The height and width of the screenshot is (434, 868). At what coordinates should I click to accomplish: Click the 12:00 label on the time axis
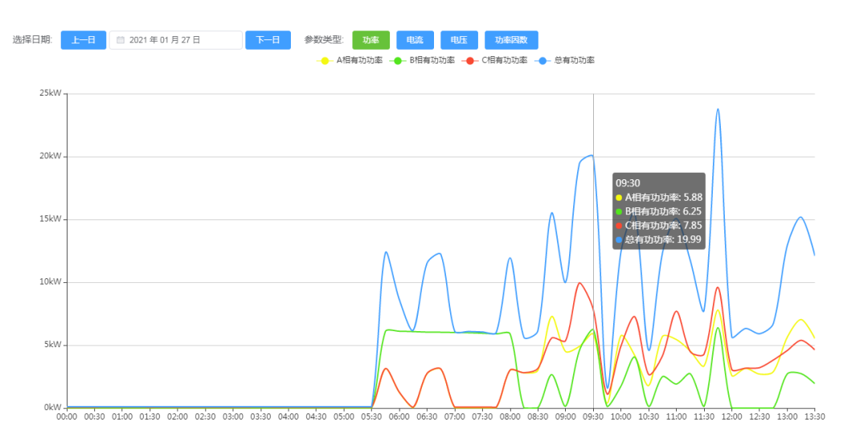[732, 416]
